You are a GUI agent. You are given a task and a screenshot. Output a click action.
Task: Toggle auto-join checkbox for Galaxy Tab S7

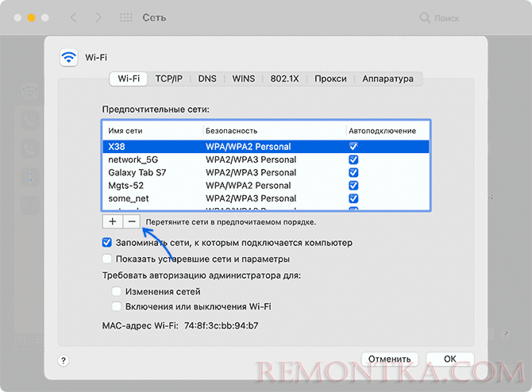point(353,172)
